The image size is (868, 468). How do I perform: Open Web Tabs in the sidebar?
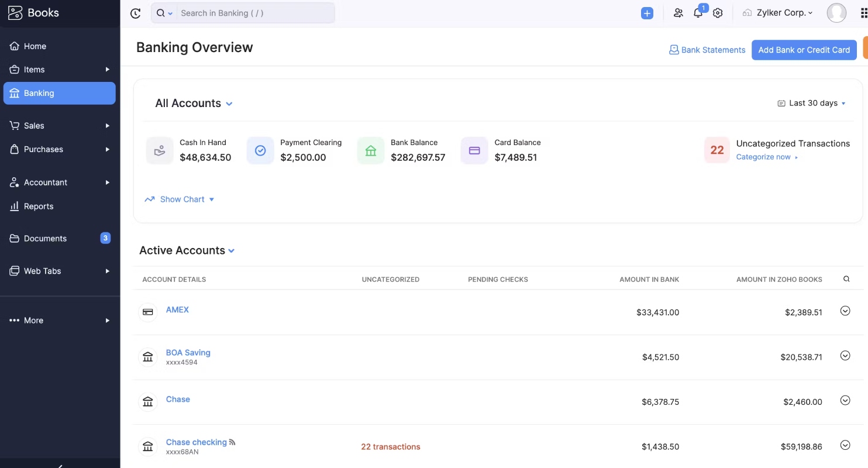coord(60,271)
